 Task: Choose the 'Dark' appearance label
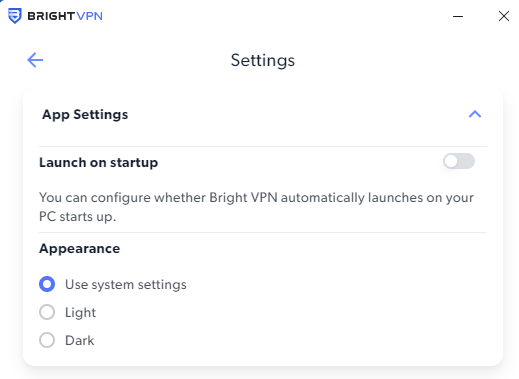tap(80, 341)
